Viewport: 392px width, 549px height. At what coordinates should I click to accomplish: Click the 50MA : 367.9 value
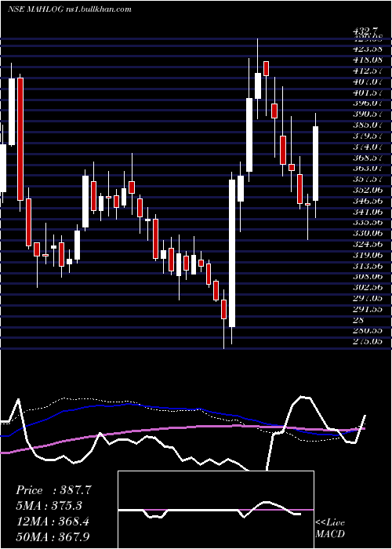point(54,537)
